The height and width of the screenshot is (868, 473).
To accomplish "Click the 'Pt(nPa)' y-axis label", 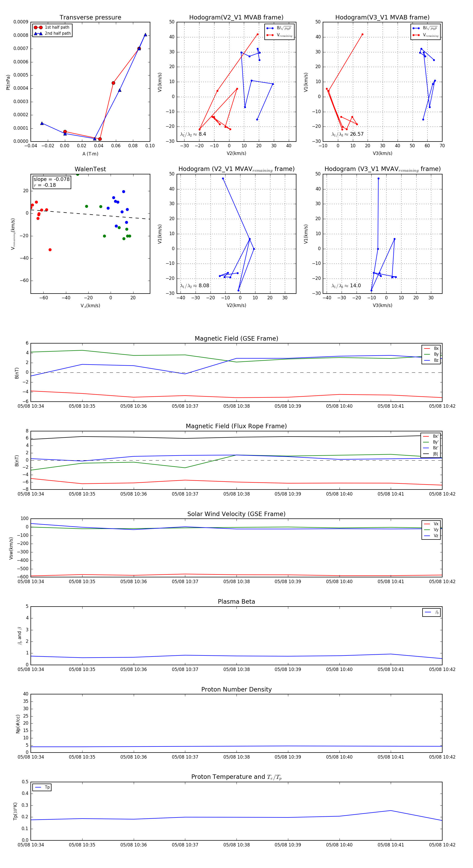I will [8, 82].
